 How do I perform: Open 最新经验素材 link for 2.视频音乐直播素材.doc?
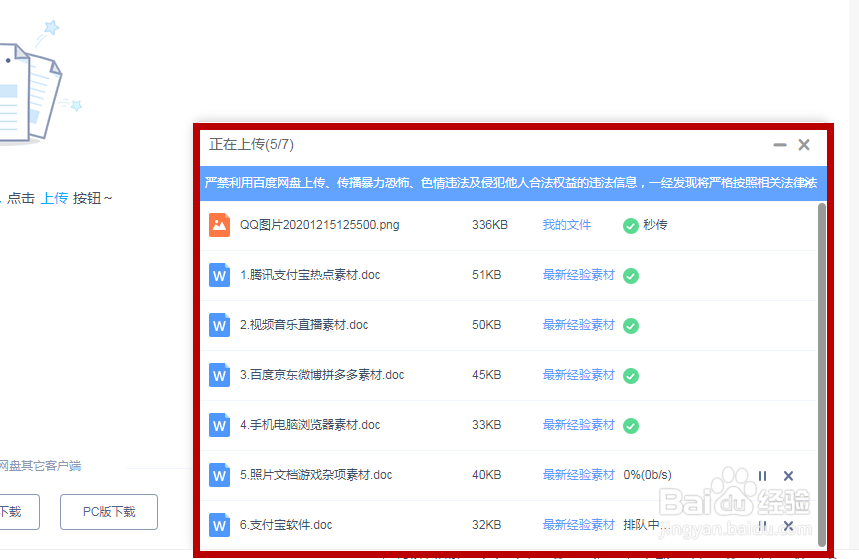tap(579, 324)
